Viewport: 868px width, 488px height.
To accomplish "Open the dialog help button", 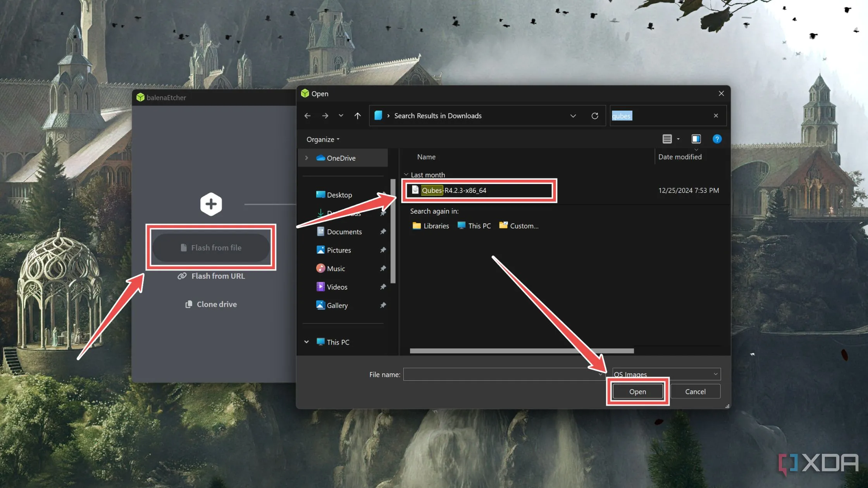I will pyautogui.click(x=717, y=139).
